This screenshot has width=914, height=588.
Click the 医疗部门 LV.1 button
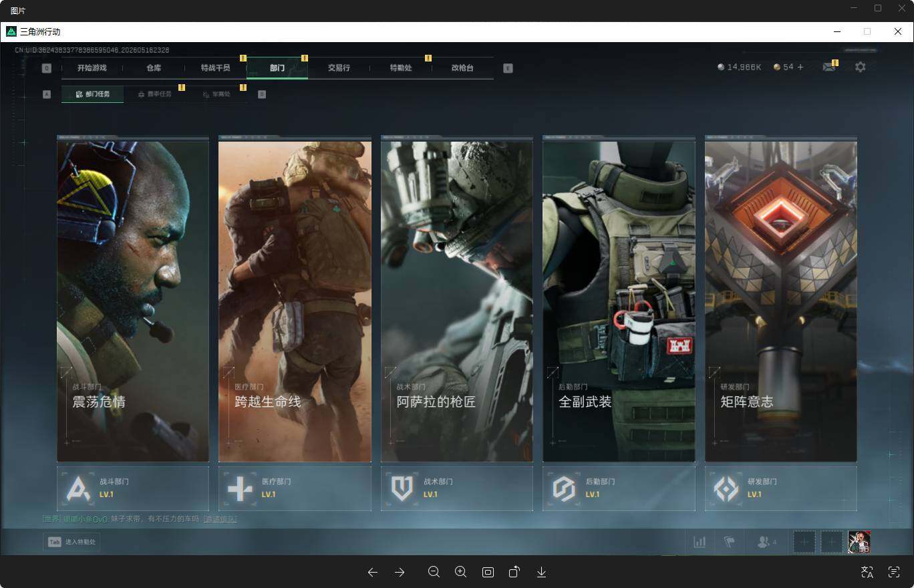(x=295, y=488)
